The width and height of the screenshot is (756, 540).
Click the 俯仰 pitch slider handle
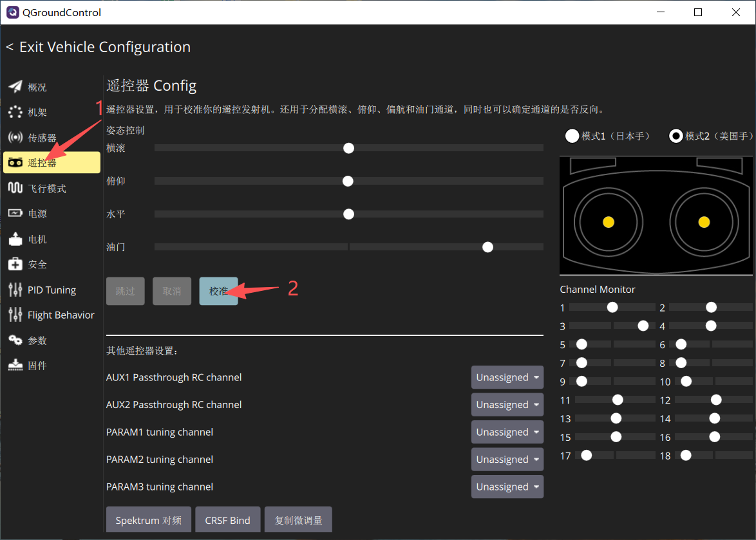[348, 181]
